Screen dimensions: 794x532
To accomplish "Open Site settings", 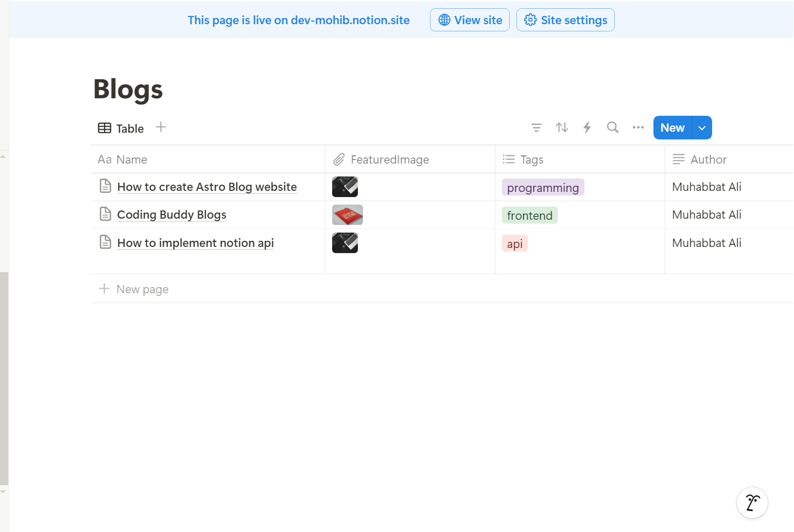I will pyautogui.click(x=565, y=20).
